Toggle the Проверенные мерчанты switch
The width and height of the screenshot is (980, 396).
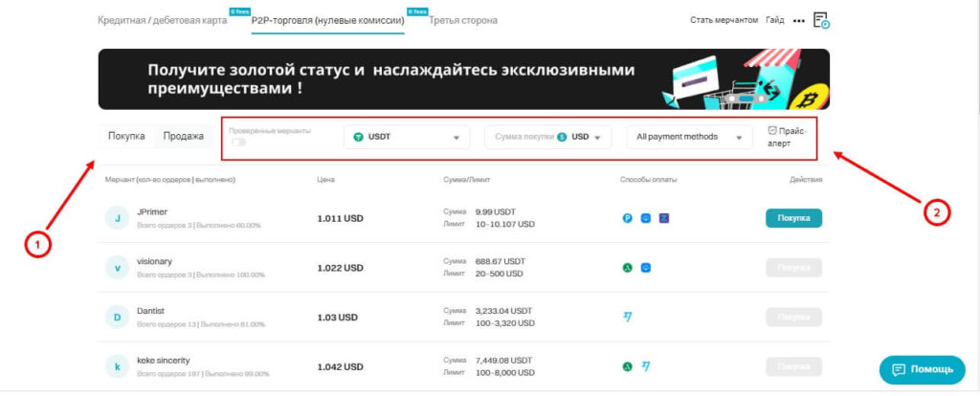tap(238, 143)
